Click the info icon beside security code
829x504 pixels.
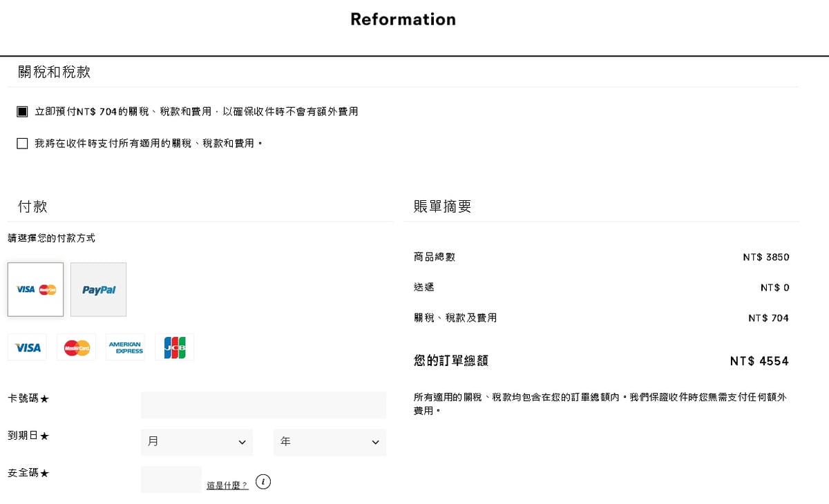(263, 482)
